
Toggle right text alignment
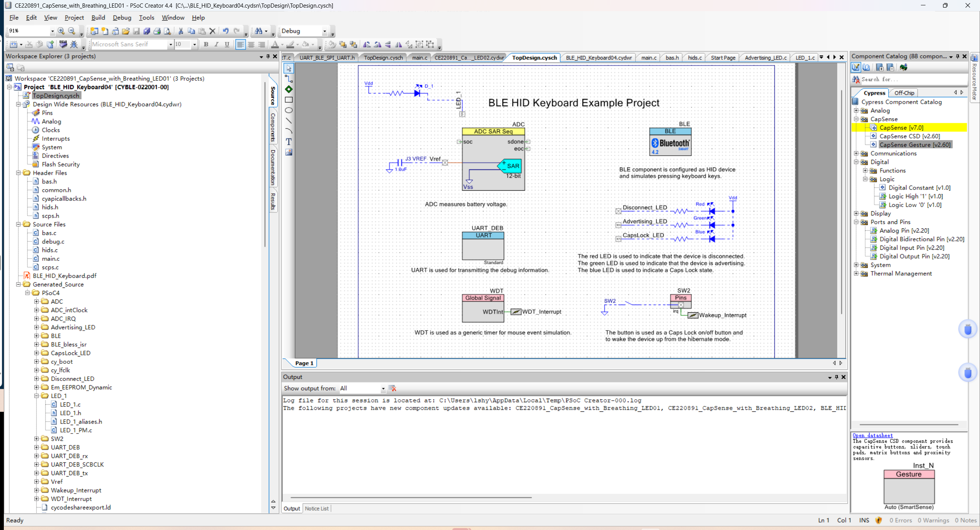coord(262,44)
